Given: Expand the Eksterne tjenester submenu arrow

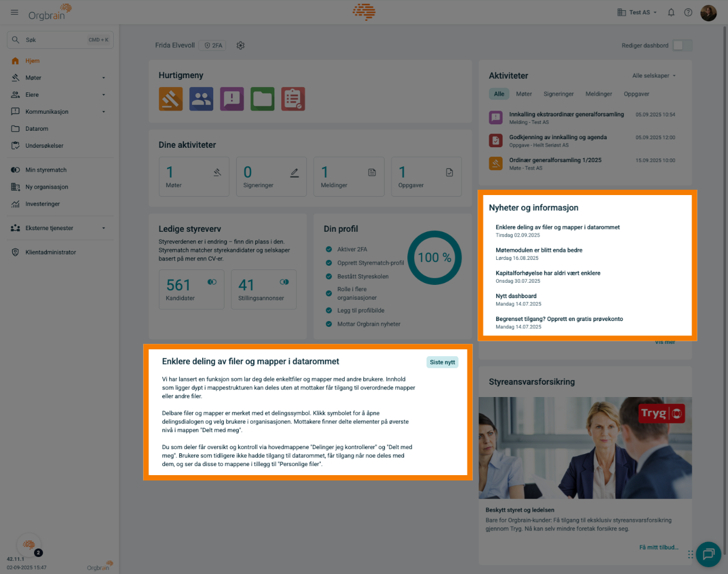Looking at the screenshot, I should (104, 228).
